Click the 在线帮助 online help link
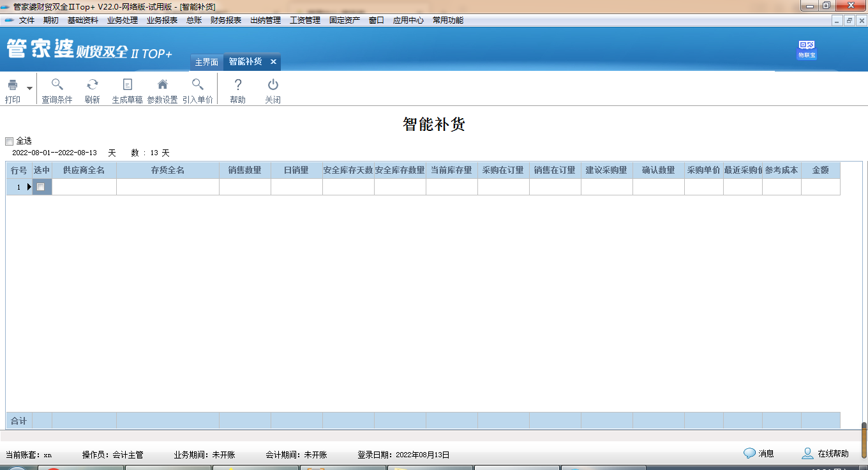The image size is (868, 470). coord(826,454)
